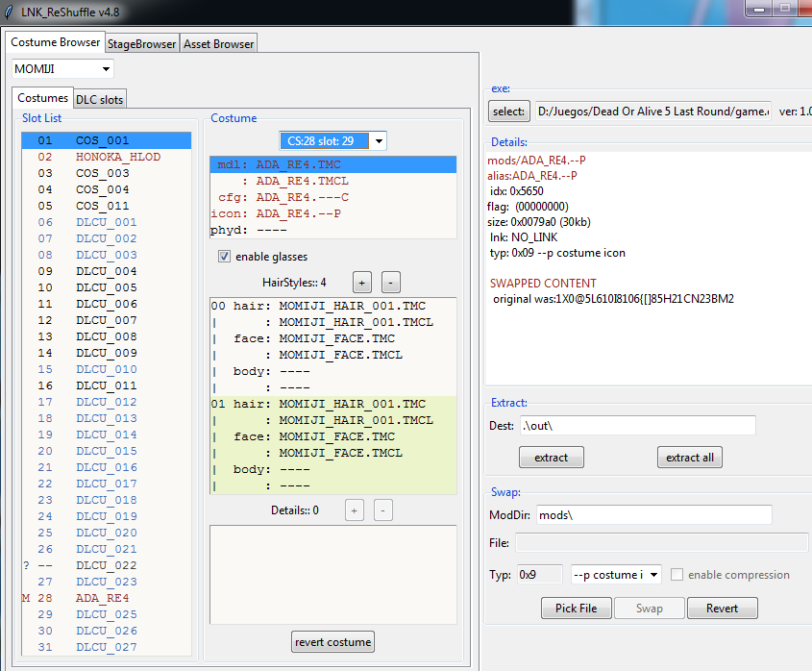Select the mdl: ADA_RE4.TMC row

(333, 164)
